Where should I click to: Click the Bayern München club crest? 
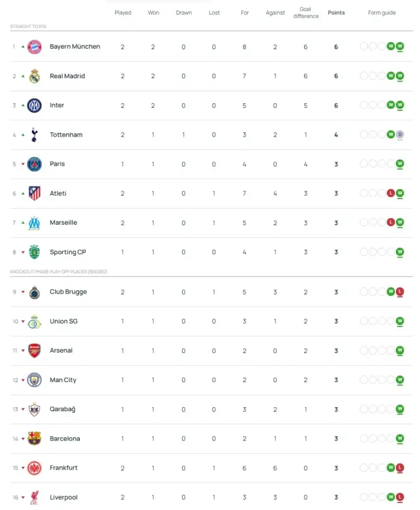pyautogui.click(x=34, y=47)
